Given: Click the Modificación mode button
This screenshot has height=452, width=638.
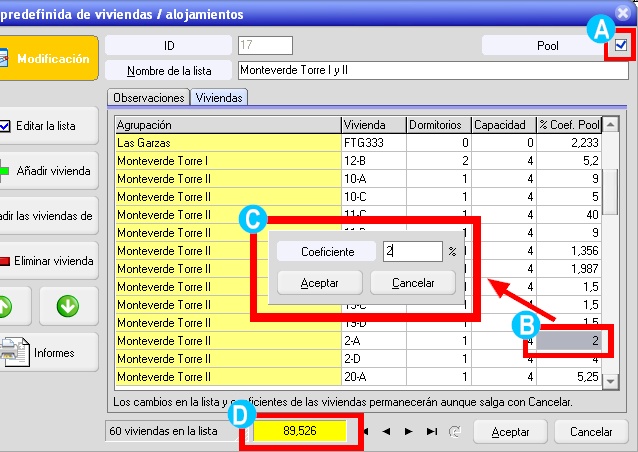Looking at the screenshot, I should pyautogui.click(x=49, y=58).
